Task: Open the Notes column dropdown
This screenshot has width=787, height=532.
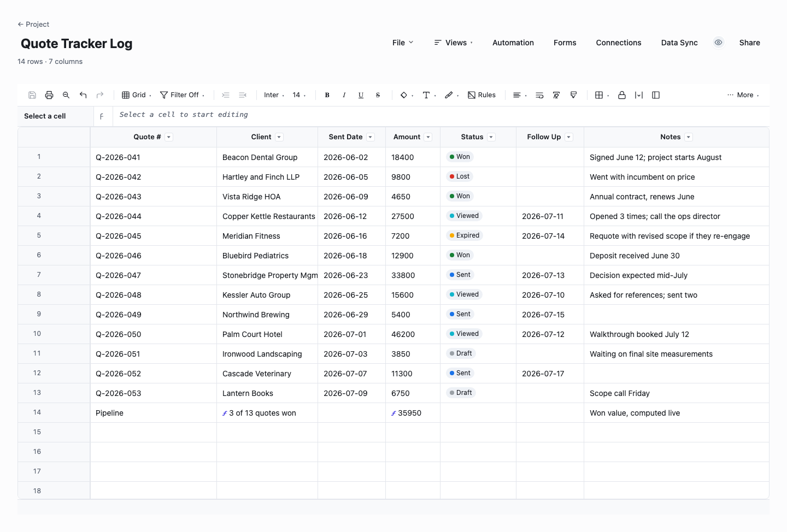Action: pos(689,137)
